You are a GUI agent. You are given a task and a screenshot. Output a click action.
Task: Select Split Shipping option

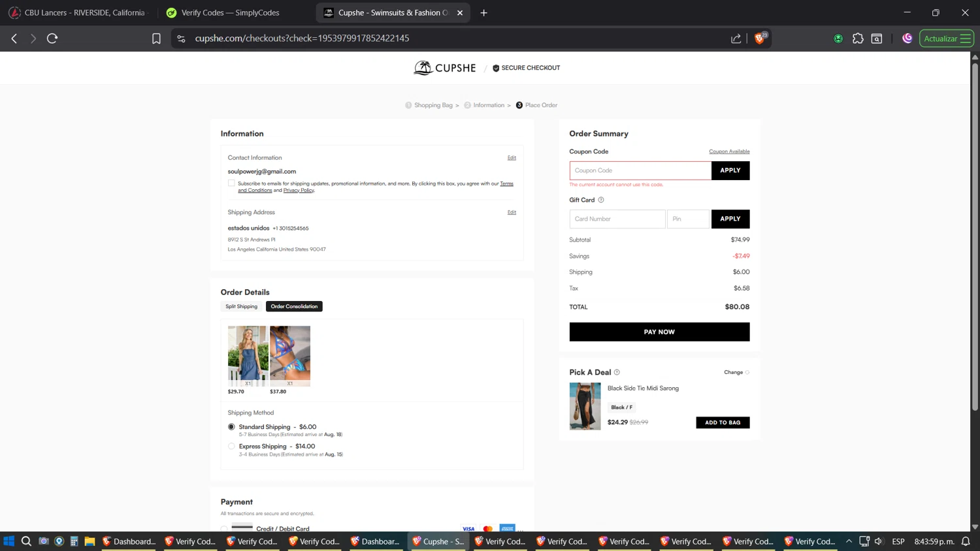[242, 306]
